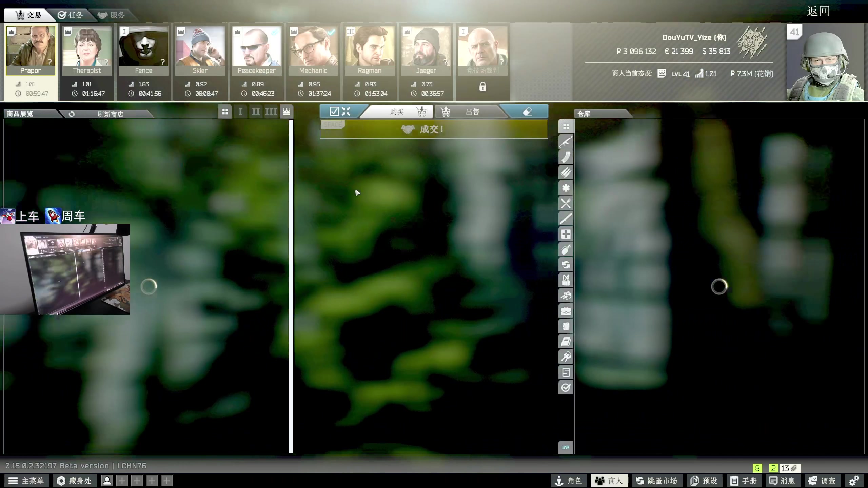The image size is (868, 488).
Task: Filter stash by barter arrows icon
Action: (566, 265)
